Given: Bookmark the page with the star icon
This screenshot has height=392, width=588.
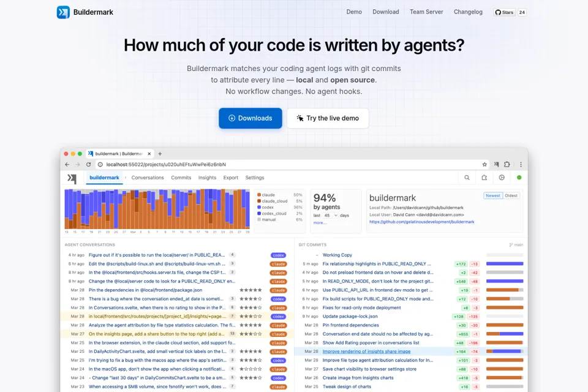Looking at the screenshot, I should tap(484, 164).
